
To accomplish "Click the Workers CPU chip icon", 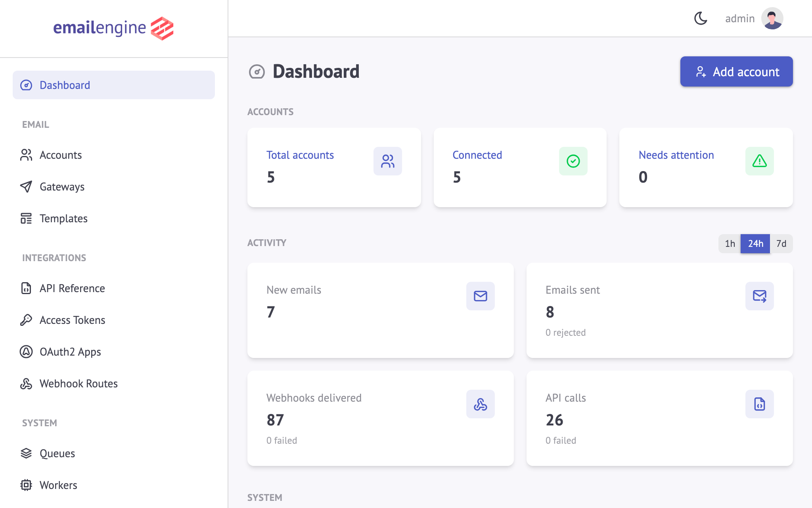I will pos(26,485).
